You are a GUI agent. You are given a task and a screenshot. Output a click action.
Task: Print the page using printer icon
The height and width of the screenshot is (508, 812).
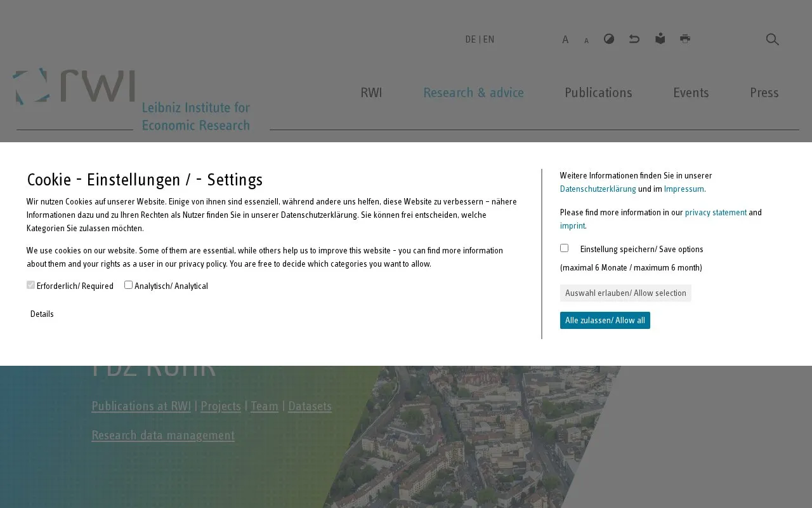tap(685, 39)
